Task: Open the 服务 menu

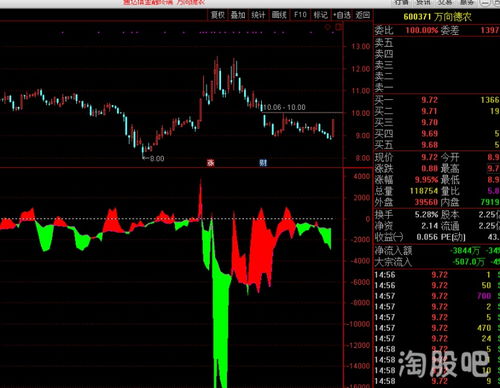Action: coord(467,2)
